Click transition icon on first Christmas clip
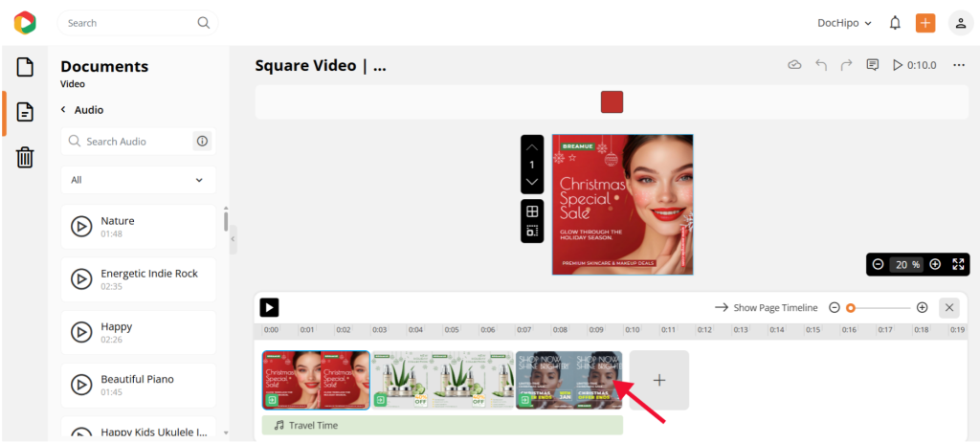 272,400
